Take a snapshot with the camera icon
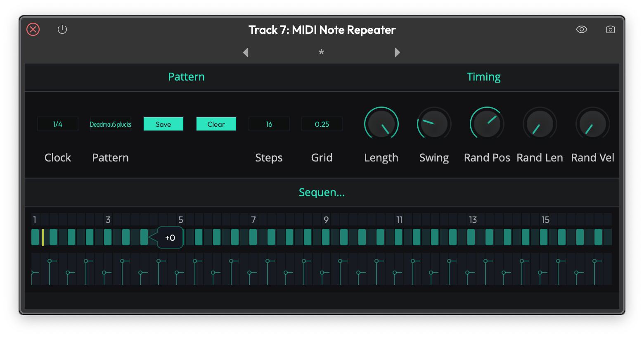 click(x=611, y=29)
